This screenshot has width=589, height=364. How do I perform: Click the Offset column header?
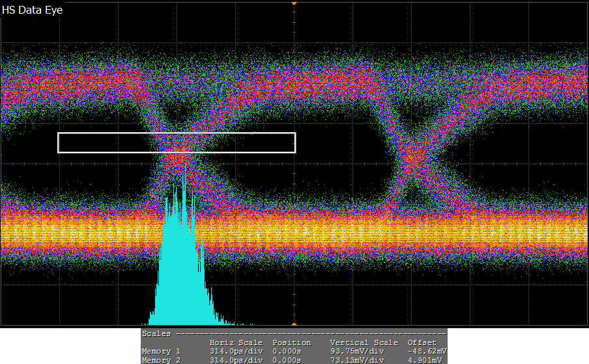(x=422, y=343)
